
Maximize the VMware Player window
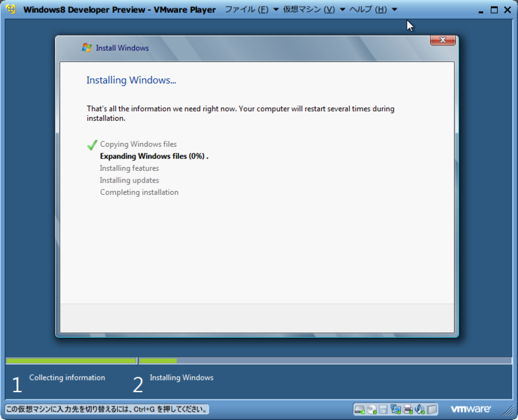494,10
